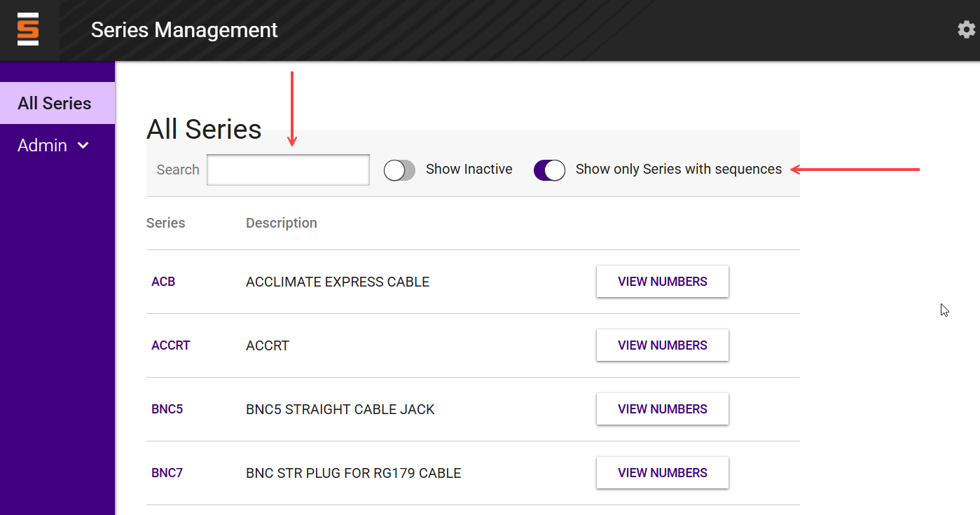Click the Series Management header title
This screenshot has width=980, height=515.
click(184, 30)
